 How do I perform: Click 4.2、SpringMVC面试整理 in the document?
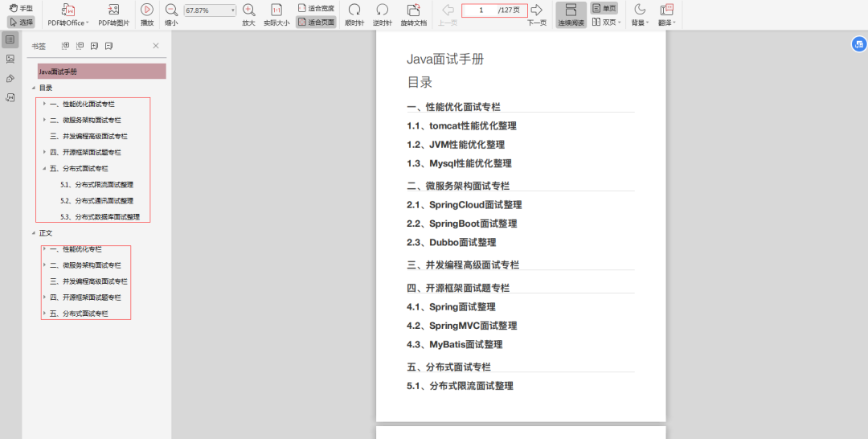(461, 326)
